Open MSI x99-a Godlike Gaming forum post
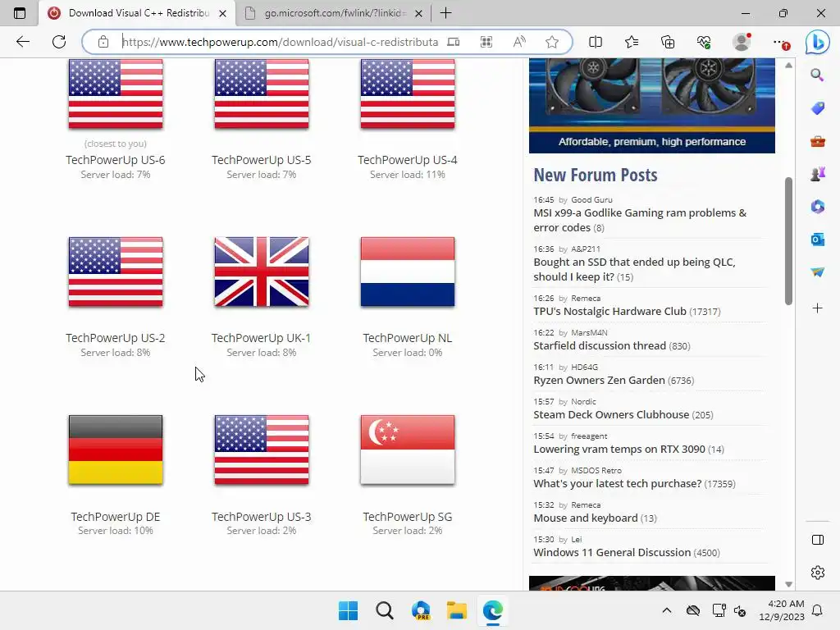 coord(640,220)
